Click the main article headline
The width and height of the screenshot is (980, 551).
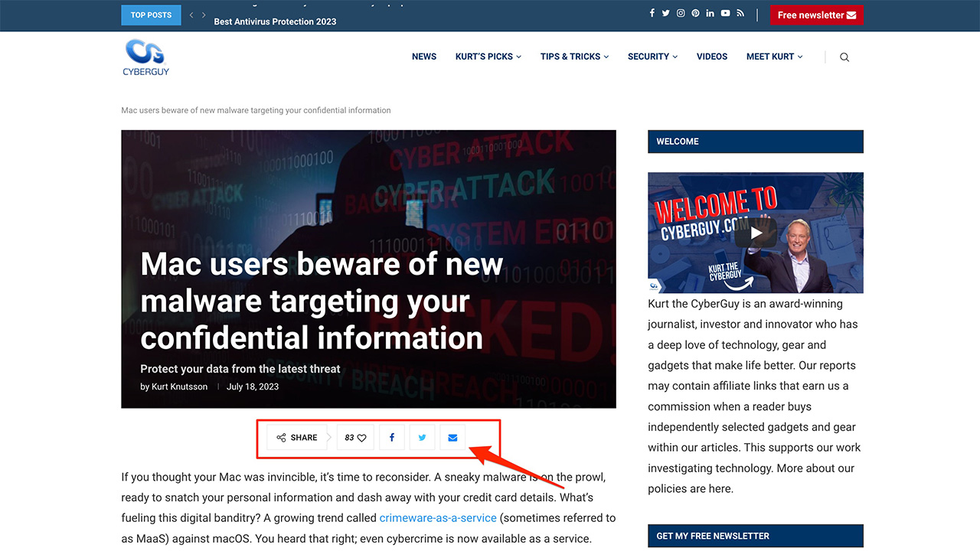[x=322, y=301]
